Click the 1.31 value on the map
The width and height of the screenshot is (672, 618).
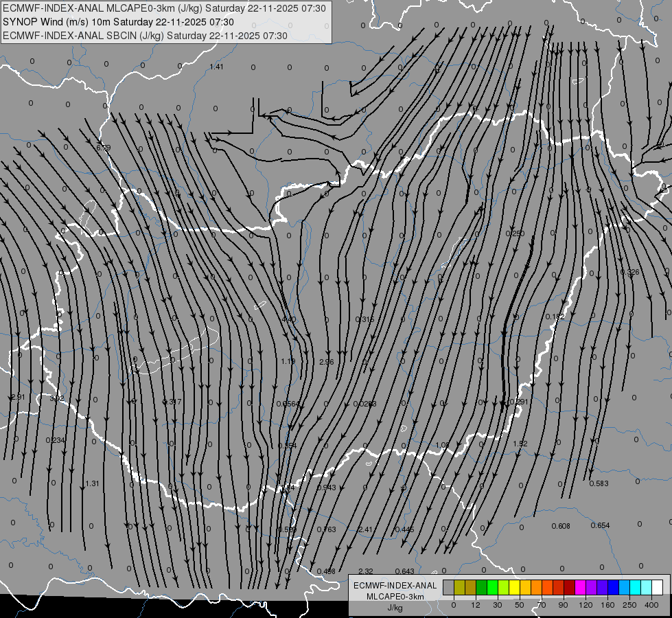coord(92,483)
